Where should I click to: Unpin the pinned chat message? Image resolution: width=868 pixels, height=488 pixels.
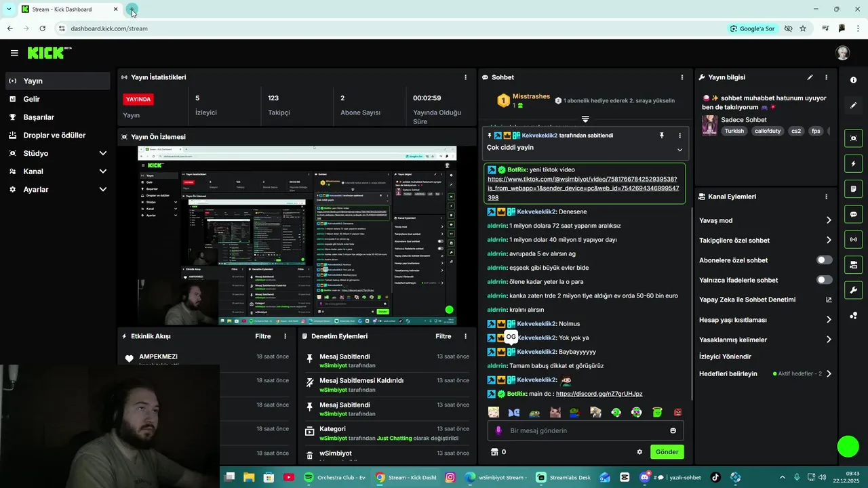[662, 136]
